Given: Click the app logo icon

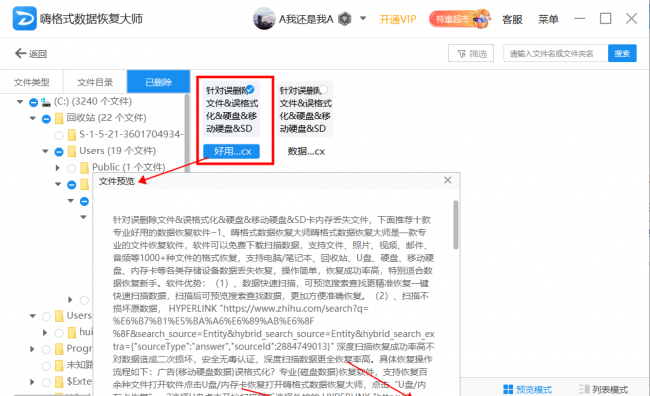Looking at the screenshot, I should tap(24, 19).
